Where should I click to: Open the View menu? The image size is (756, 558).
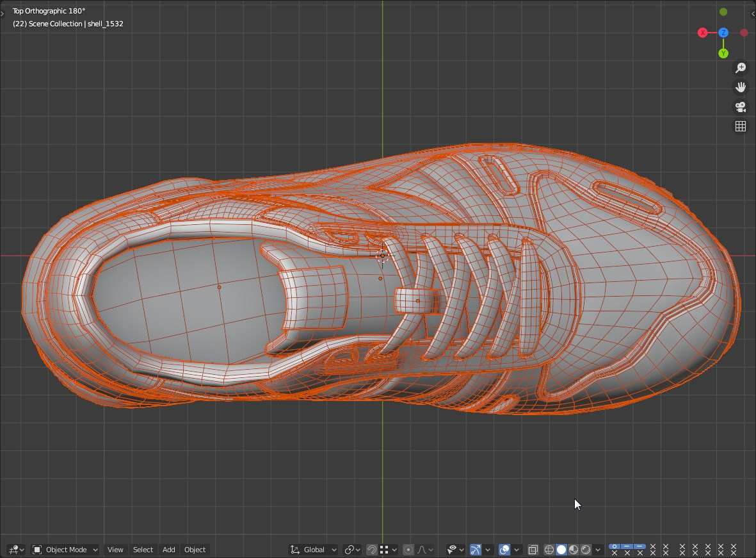115,550
